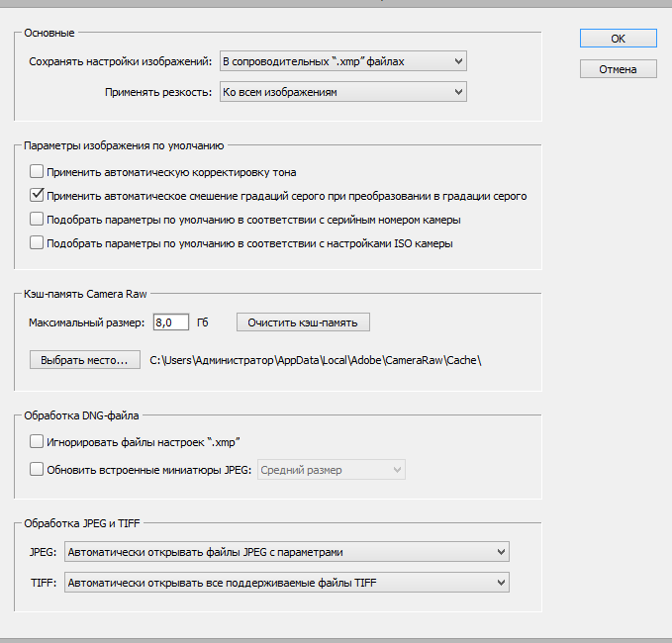The height and width of the screenshot is (643, 672).
Task: Enable defaults by камера серийный номер checkbox
Action: (x=37, y=220)
